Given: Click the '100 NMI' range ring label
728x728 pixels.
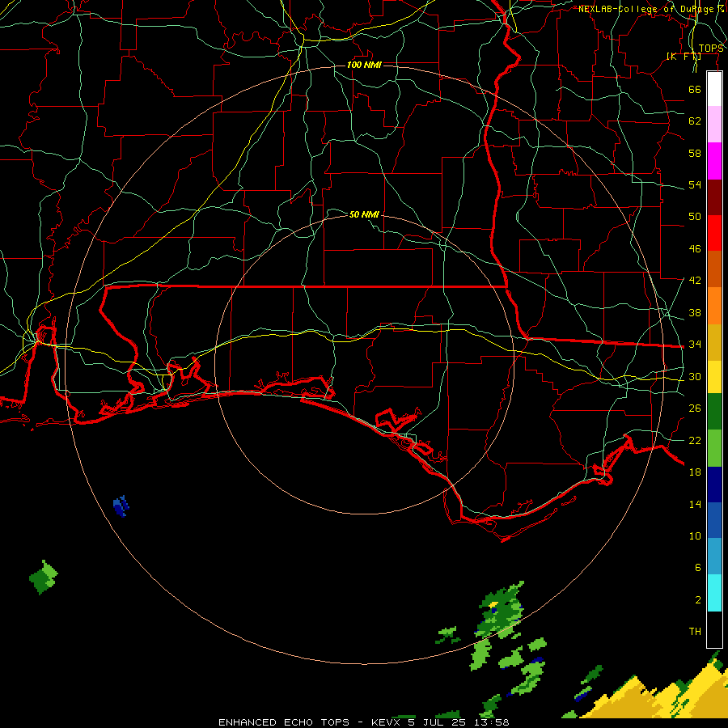Looking at the screenshot, I should tap(364, 65).
